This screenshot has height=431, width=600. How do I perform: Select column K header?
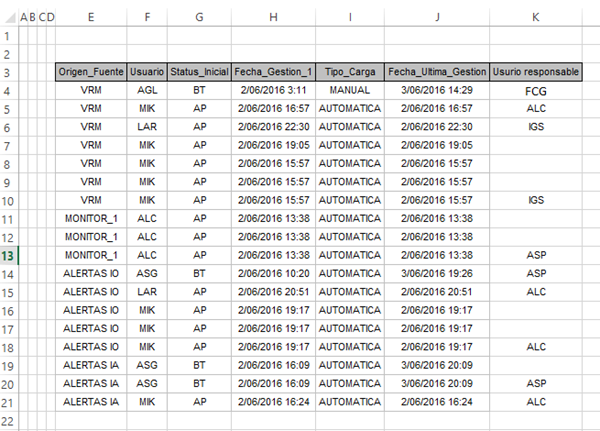pyautogui.click(x=536, y=17)
